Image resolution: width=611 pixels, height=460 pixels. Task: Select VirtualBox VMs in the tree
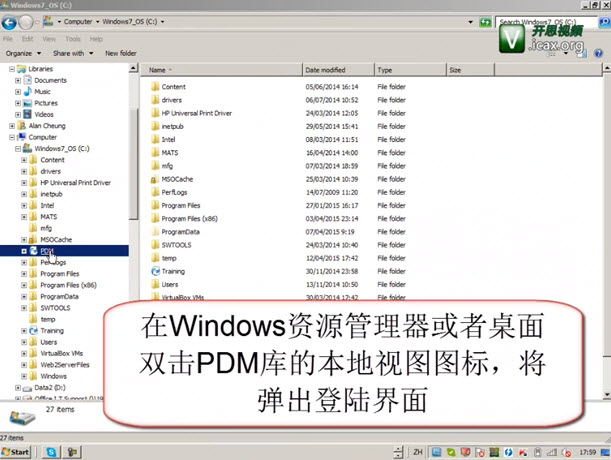pos(62,354)
